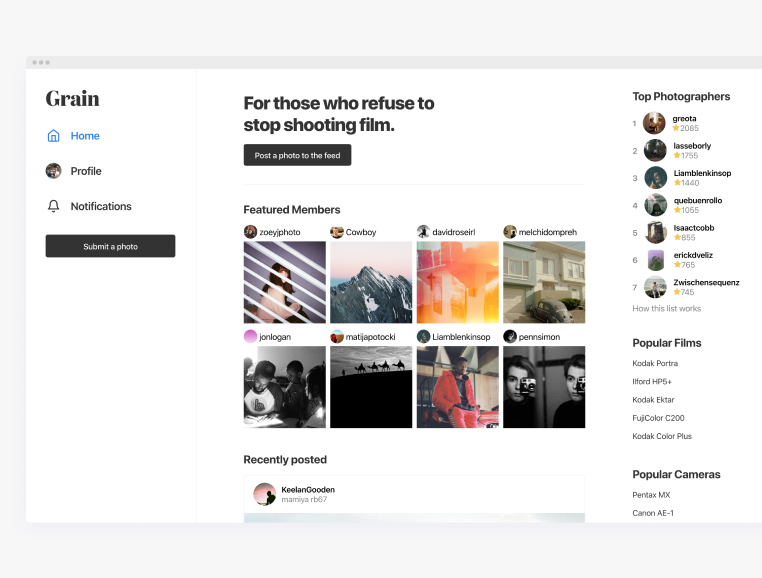Select Kodak Portra under Popular Films

point(654,364)
